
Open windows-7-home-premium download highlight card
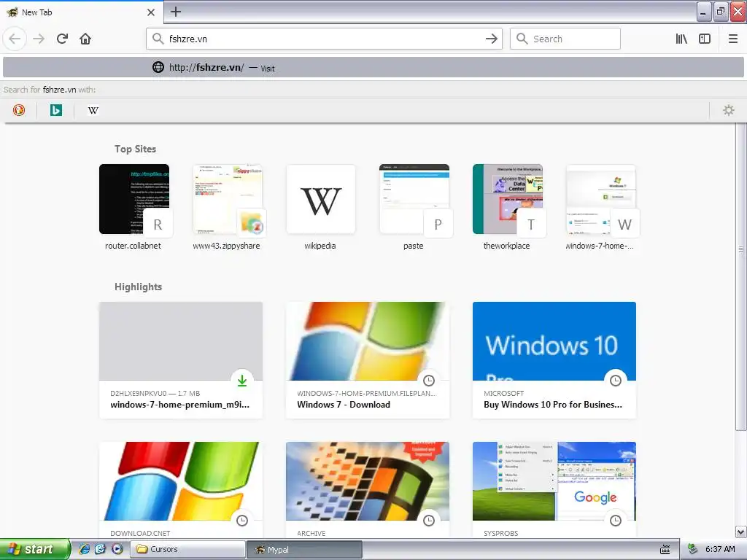pos(181,360)
